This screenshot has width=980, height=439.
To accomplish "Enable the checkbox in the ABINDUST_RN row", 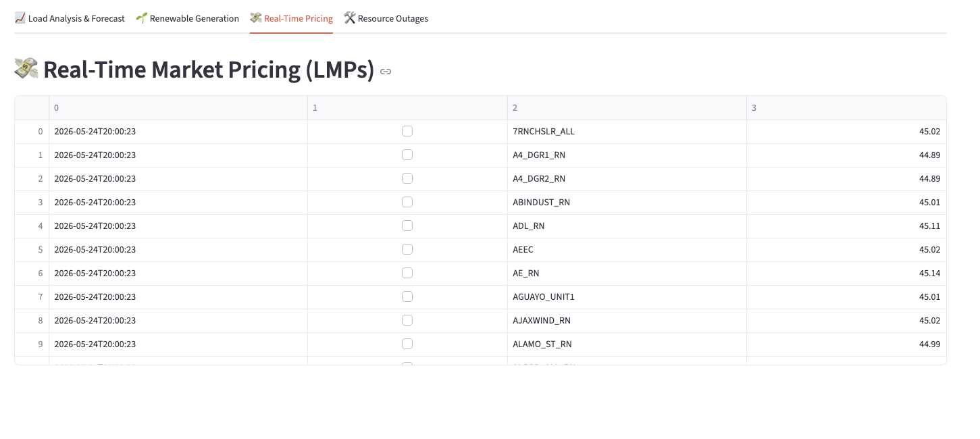I will click(407, 202).
